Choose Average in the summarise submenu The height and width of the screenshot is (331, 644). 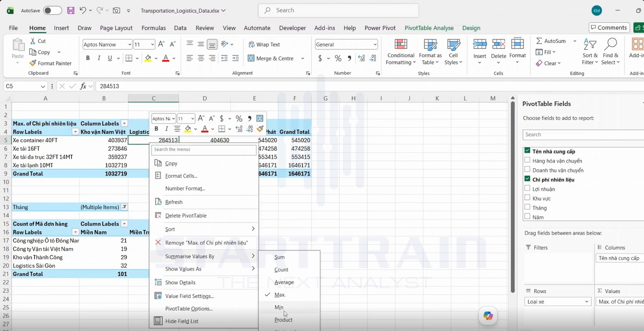[x=284, y=282]
